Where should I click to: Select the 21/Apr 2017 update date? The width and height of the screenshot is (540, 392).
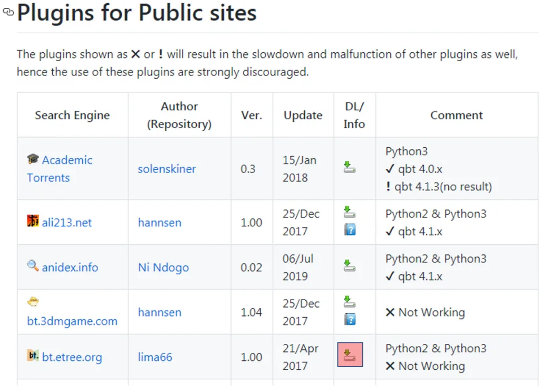(x=300, y=357)
